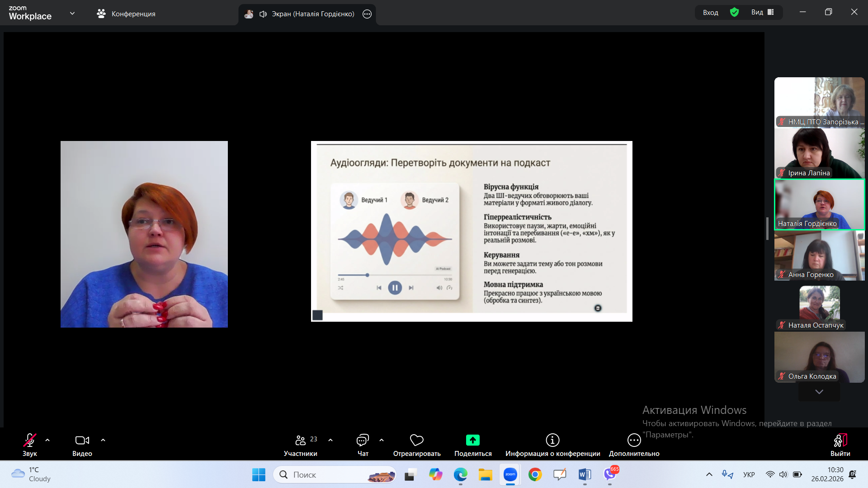Click the Sign in button

(710, 12)
